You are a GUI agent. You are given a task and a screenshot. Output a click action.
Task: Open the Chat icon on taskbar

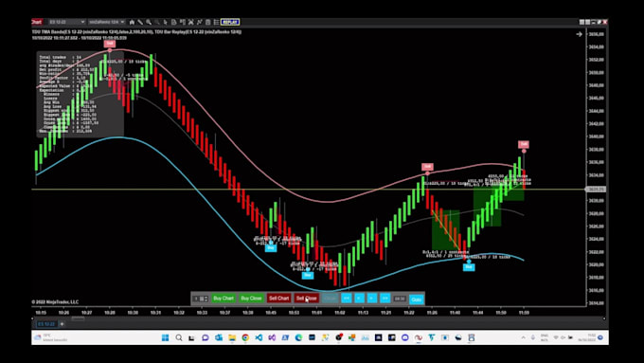(205, 337)
